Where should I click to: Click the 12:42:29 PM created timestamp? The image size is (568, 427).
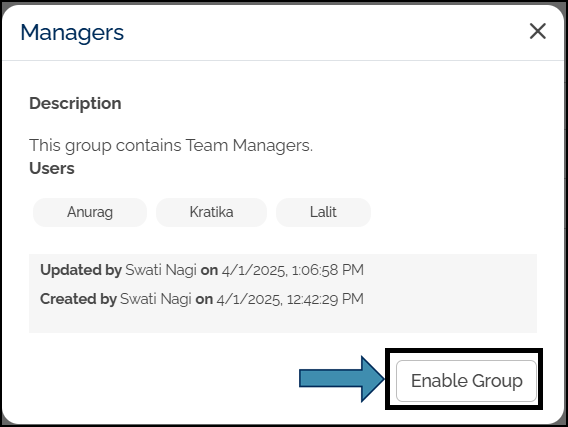325,299
